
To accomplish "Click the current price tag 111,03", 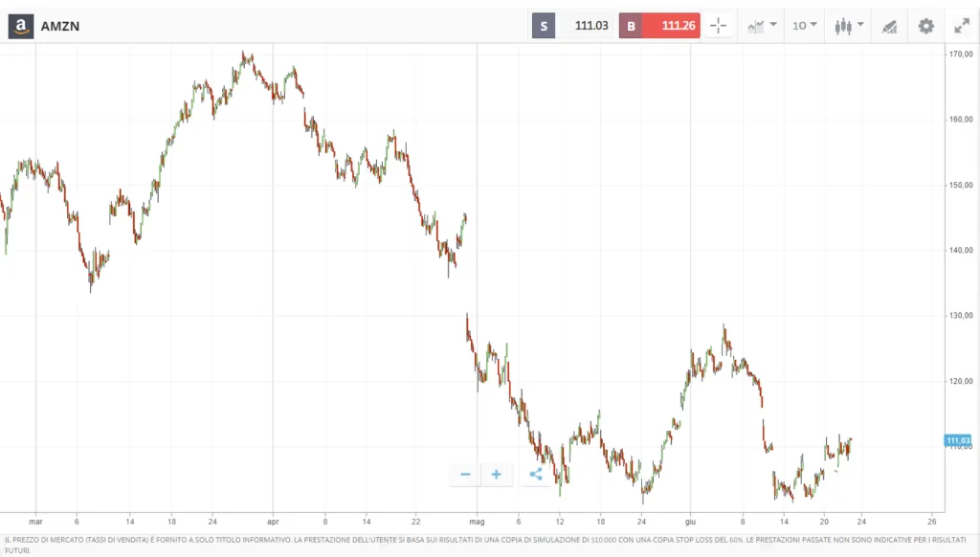I will point(958,441).
